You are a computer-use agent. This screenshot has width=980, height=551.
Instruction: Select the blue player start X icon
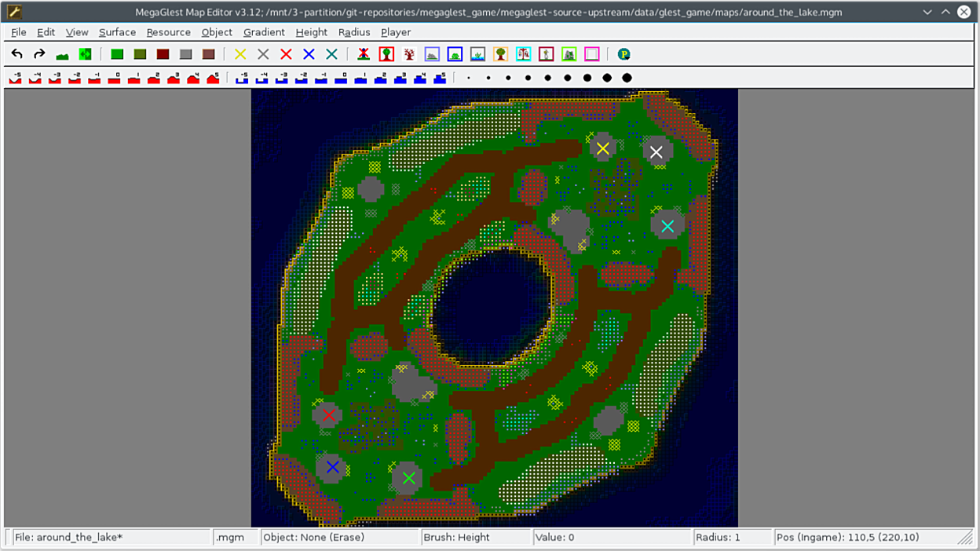[309, 54]
